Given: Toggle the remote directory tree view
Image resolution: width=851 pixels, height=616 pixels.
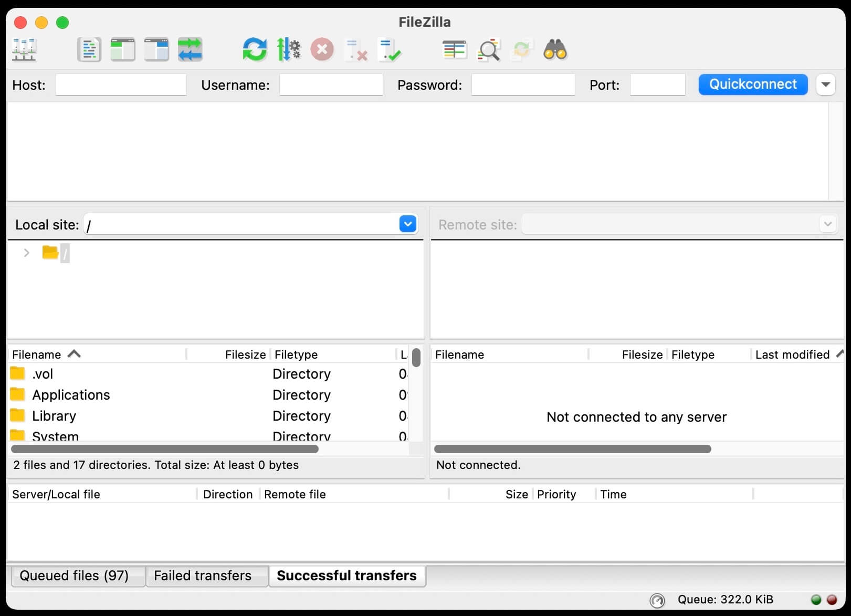Looking at the screenshot, I should click(156, 50).
